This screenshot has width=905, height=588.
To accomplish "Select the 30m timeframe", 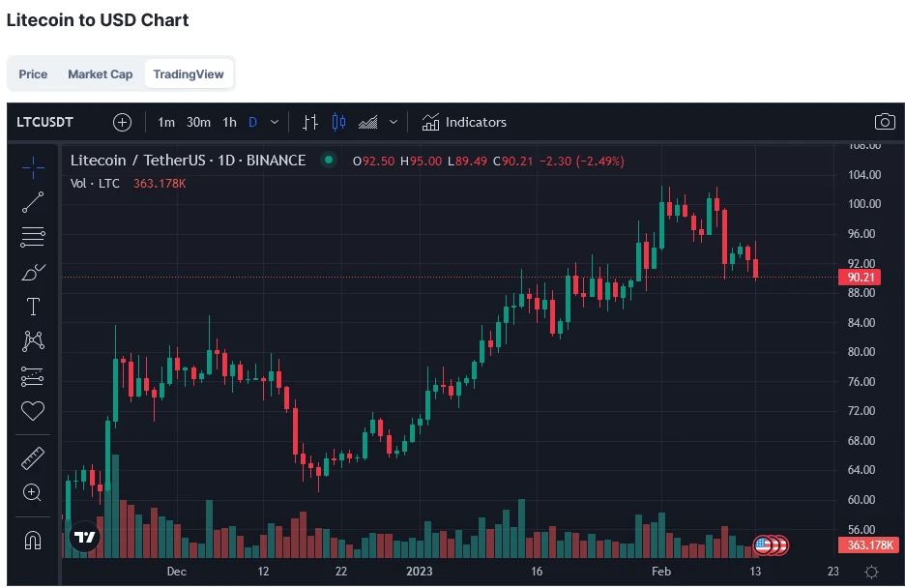I will (x=198, y=122).
